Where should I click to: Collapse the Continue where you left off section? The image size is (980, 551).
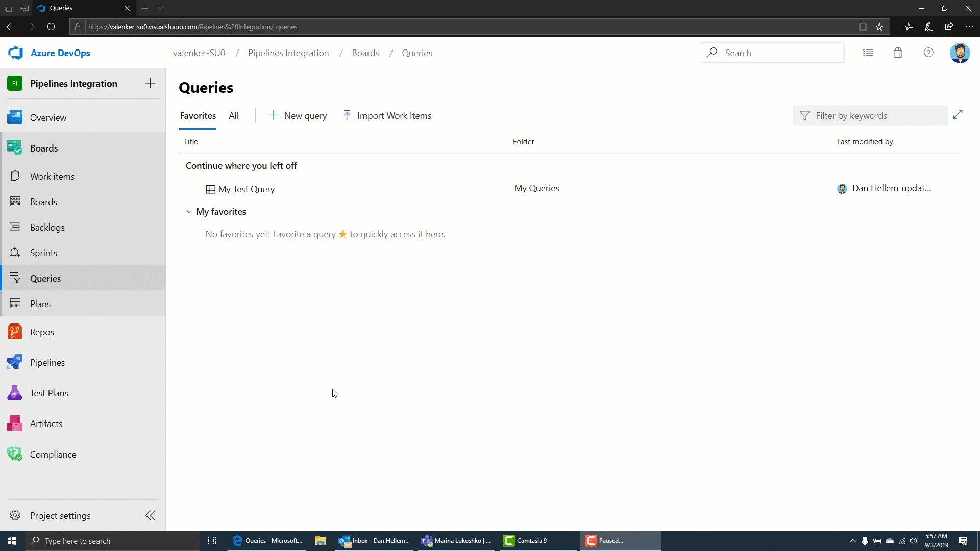[240, 165]
